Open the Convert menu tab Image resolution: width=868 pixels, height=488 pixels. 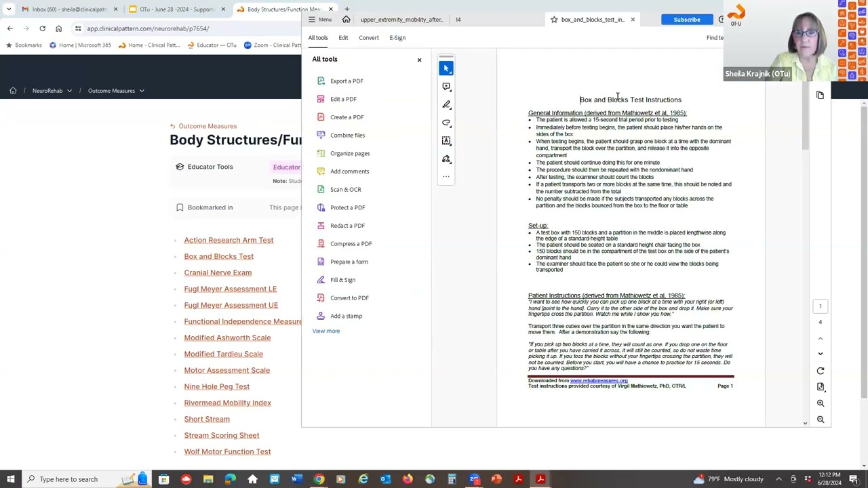coord(369,38)
